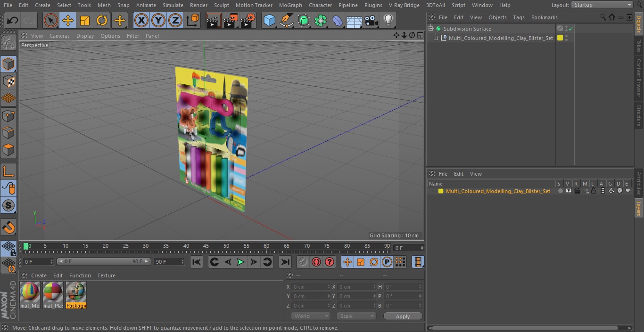Toggle viewport maximize icon in the viewport header
This screenshot has height=332, width=644.
[420, 35]
